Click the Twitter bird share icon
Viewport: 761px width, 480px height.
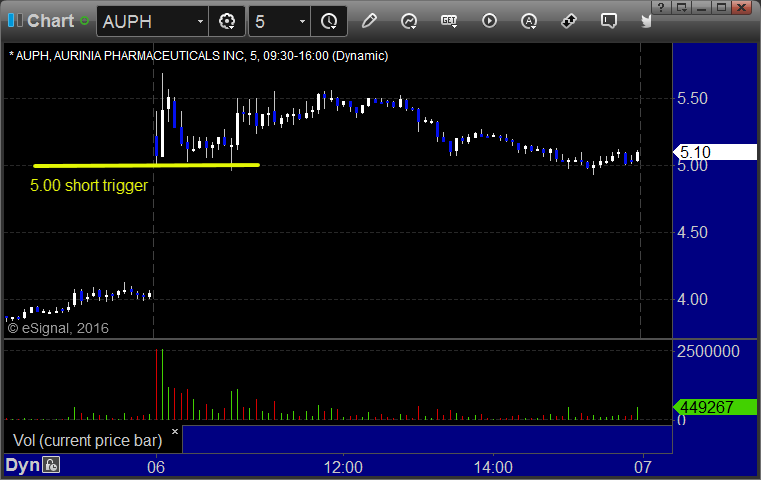pyautogui.click(x=646, y=21)
